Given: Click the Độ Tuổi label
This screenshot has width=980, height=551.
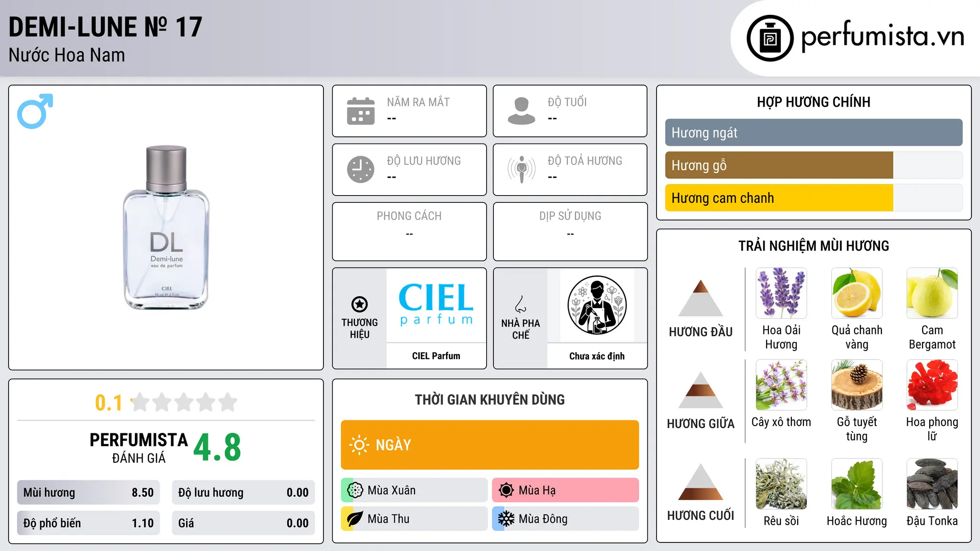Looking at the screenshot, I should point(567,102).
